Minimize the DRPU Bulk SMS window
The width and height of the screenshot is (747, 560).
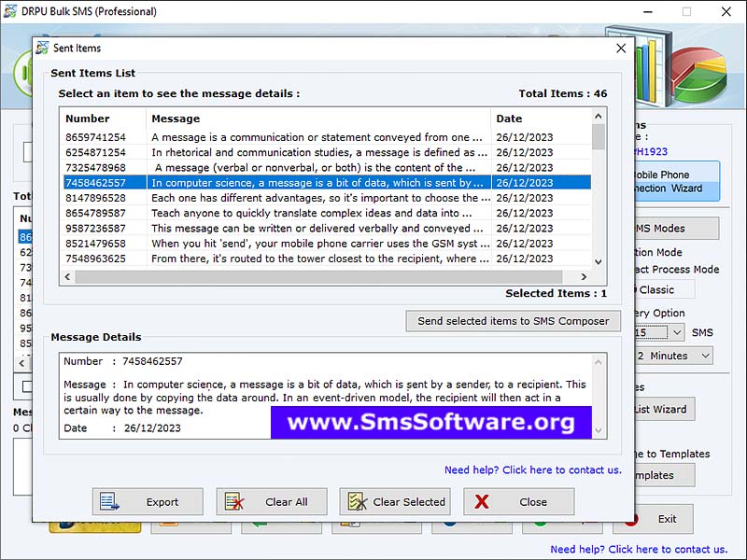[x=648, y=11]
